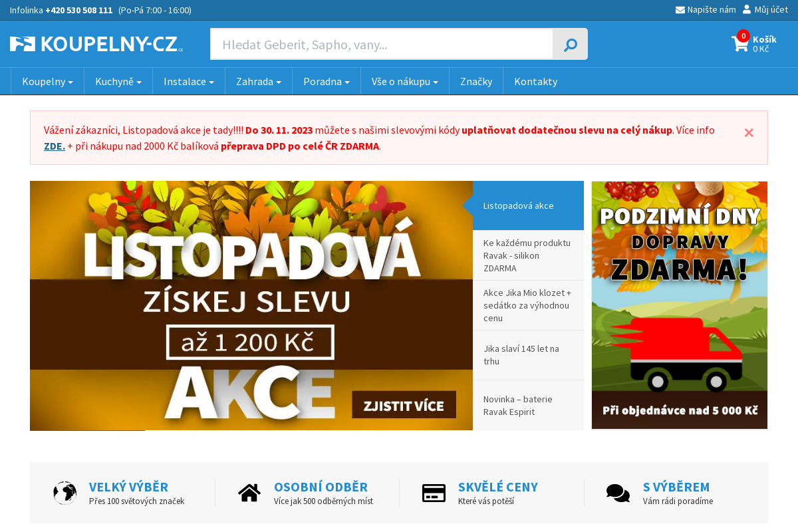Click the payment card icon near SKVĚLÉ CENY
798x532 pixels.
click(434, 493)
